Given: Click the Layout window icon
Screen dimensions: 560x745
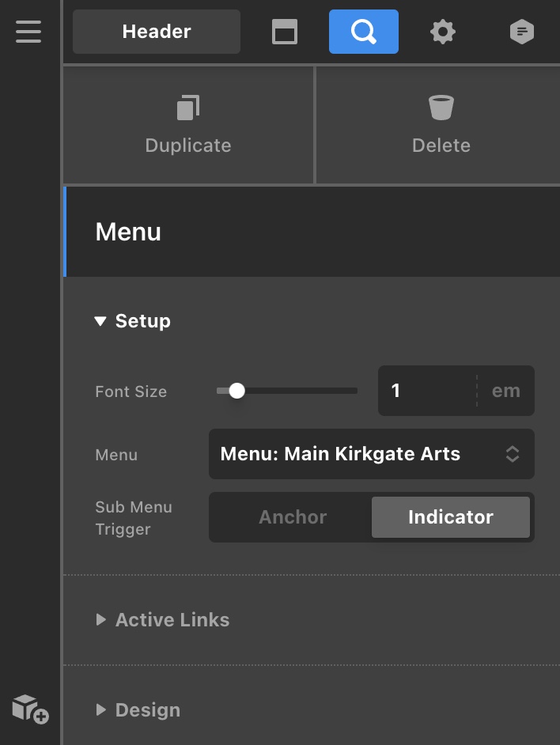Looking at the screenshot, I should 285,32.
